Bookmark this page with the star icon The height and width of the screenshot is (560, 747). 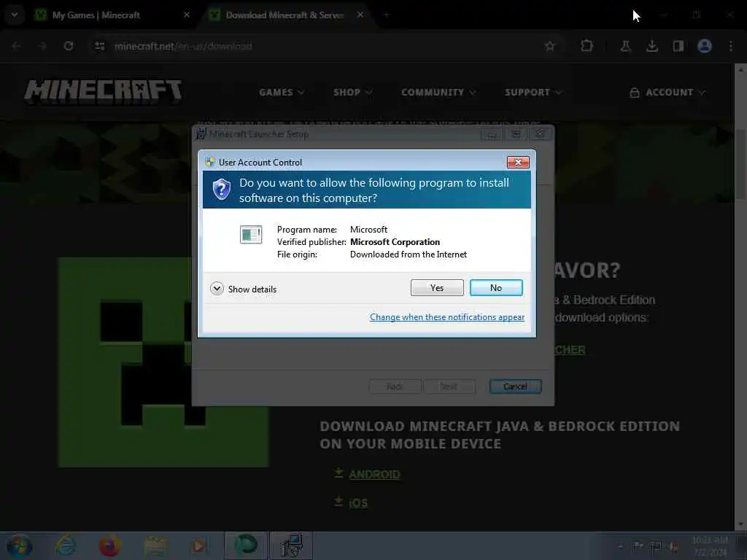coord(550,46)
